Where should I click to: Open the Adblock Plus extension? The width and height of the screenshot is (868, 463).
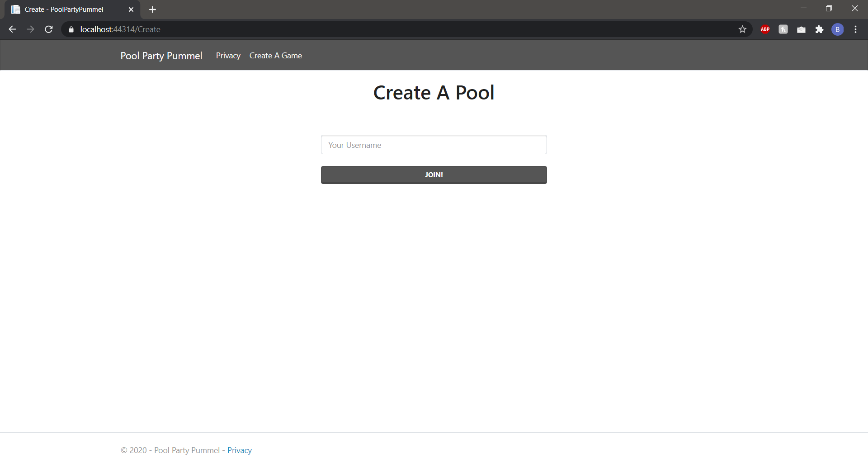tap(765, 29)
